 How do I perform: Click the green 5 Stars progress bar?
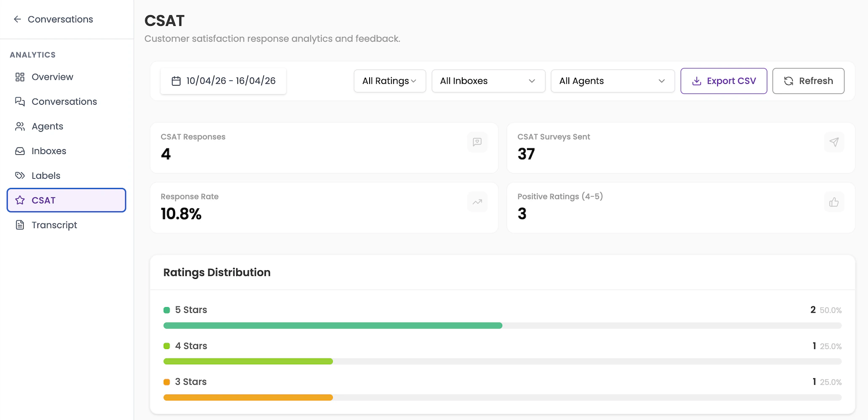click(x=333, y=325)
